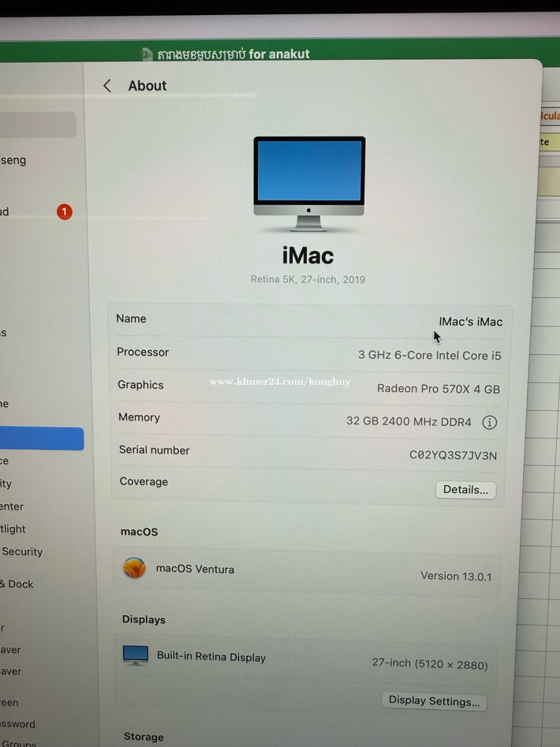Image resolution: width=560 pixels, height=747 pixels.
Task: Click the sidebar search field
Action: pyautogui.click(x=37, y=124)
